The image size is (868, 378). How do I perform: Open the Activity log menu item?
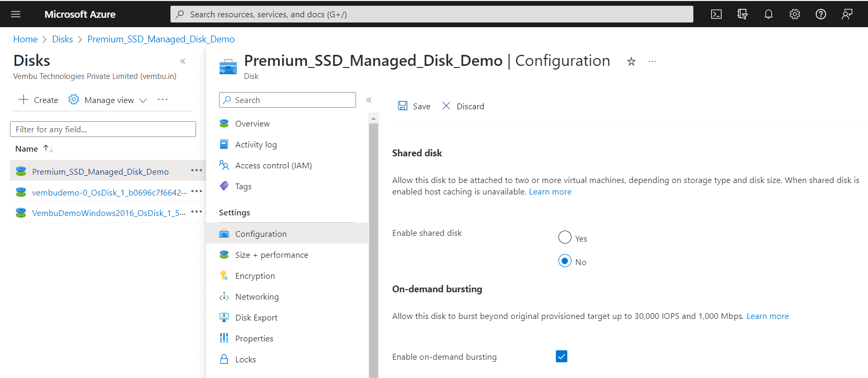point(287,144)
